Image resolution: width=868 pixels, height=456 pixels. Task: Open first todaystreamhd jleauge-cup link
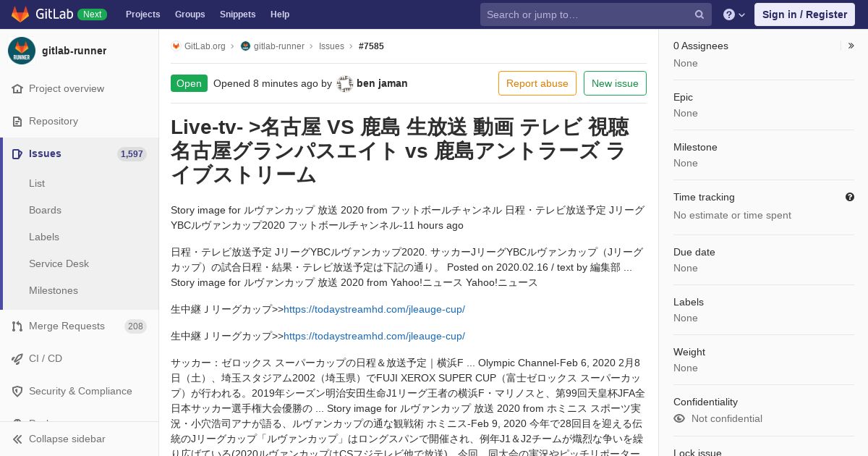374,309
